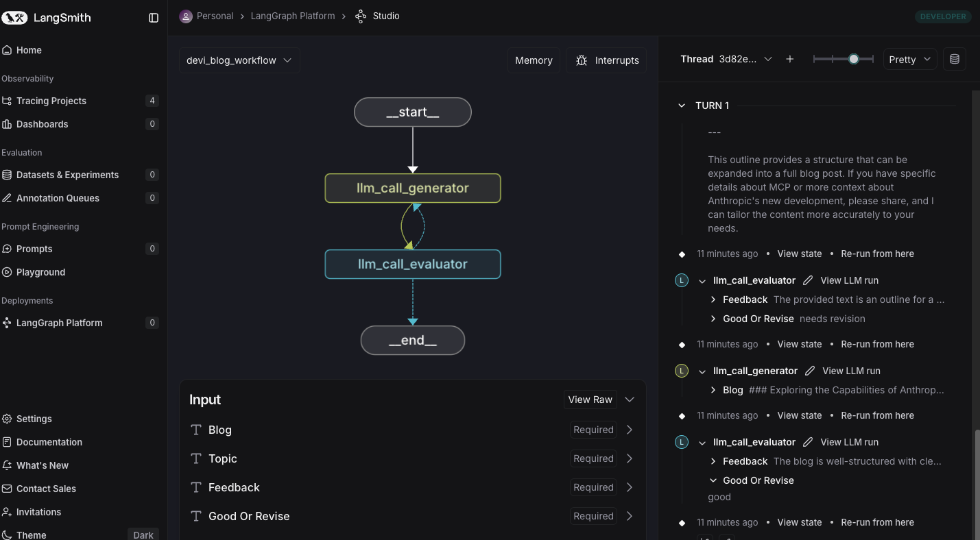The height and width of the screenshot is (540, 980).
Task: Go to Datasets & Experiments
Action: point(67,175)
